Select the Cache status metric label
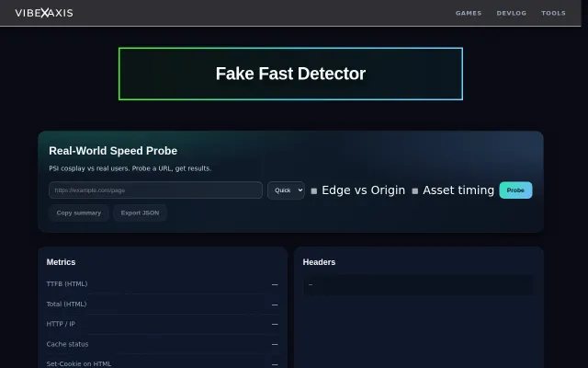The width and height of the screenshot is (588, 368). pyautogui.click(x=67, y=344)
